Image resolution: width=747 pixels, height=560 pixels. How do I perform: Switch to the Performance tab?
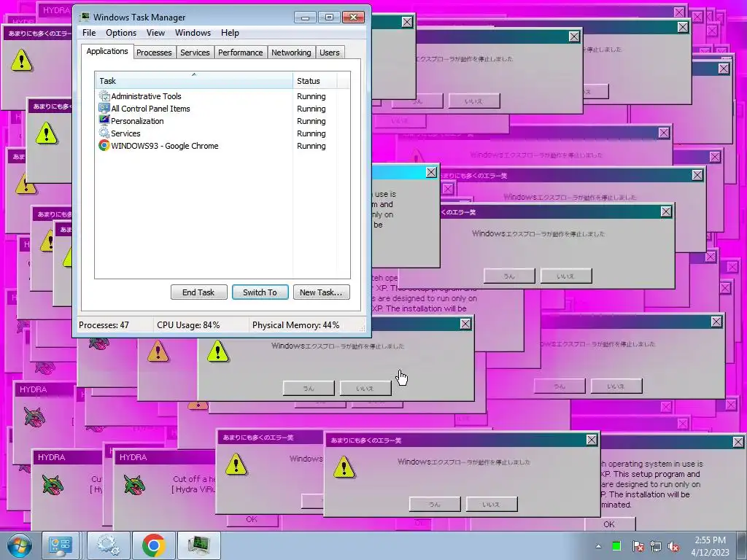(240, 52)
